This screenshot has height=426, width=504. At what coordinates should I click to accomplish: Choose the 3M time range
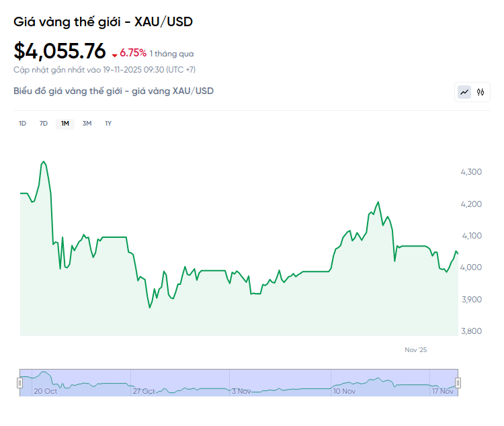[87, 124]
